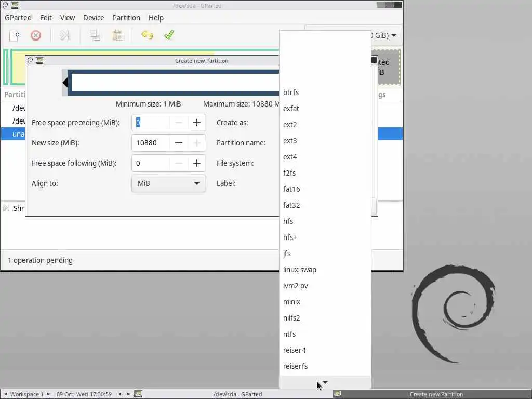Pick f2fs as the file system

[x=325, y=173]
